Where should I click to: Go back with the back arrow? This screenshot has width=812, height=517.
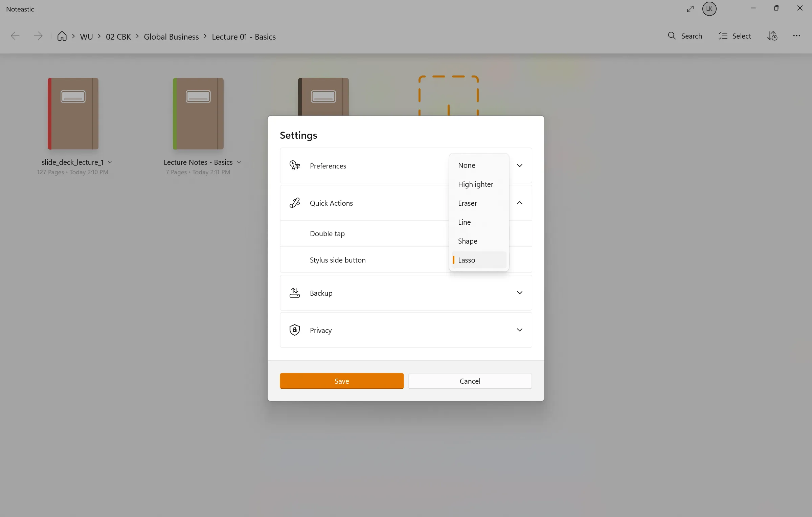coord(15,36)
